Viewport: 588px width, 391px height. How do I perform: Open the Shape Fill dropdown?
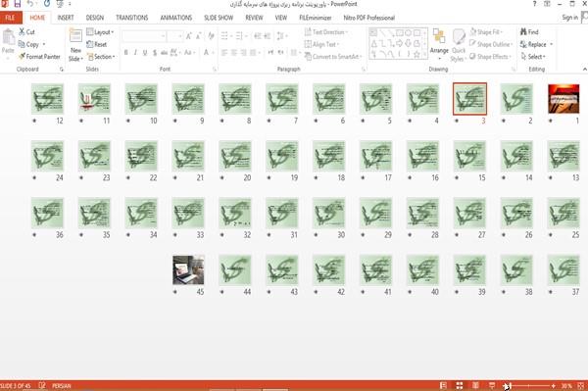tap(486, 32)
